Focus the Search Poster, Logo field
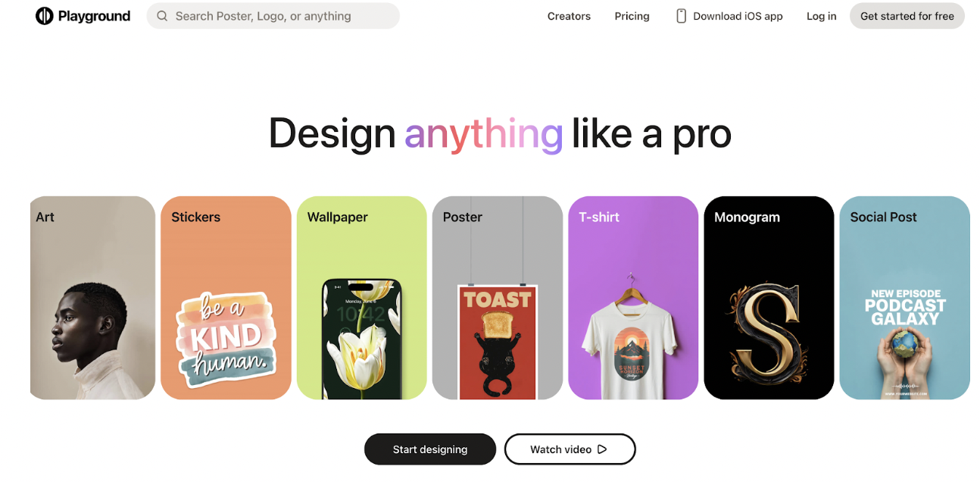This screenshot has height=482, width=980. 273,16
